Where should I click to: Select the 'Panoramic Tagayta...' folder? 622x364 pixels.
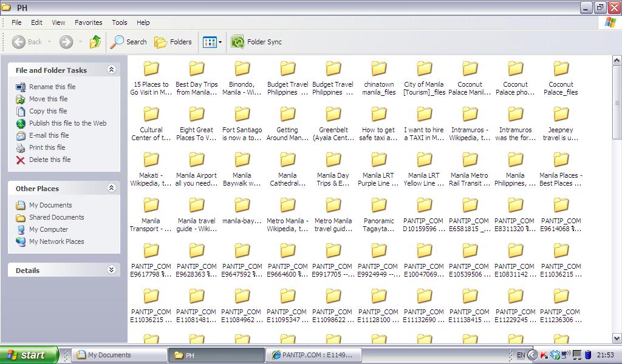click(379, 215)
